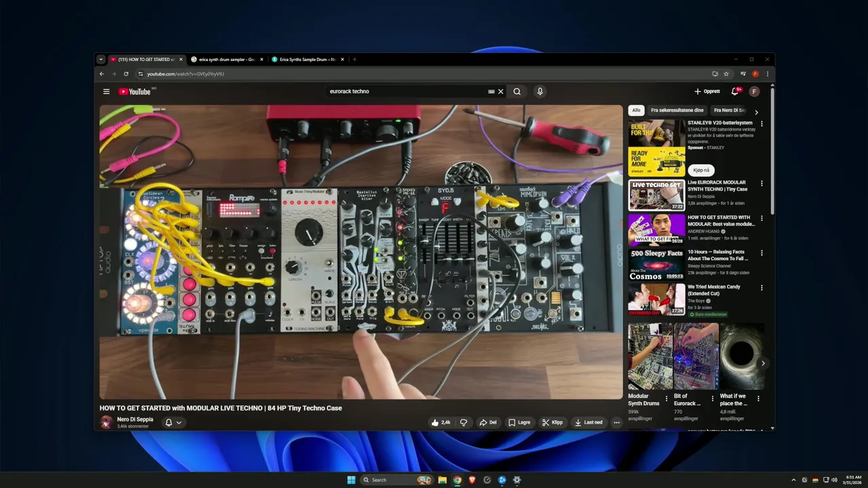
Task: Reload the YouTube page
Action: (126, 74)
